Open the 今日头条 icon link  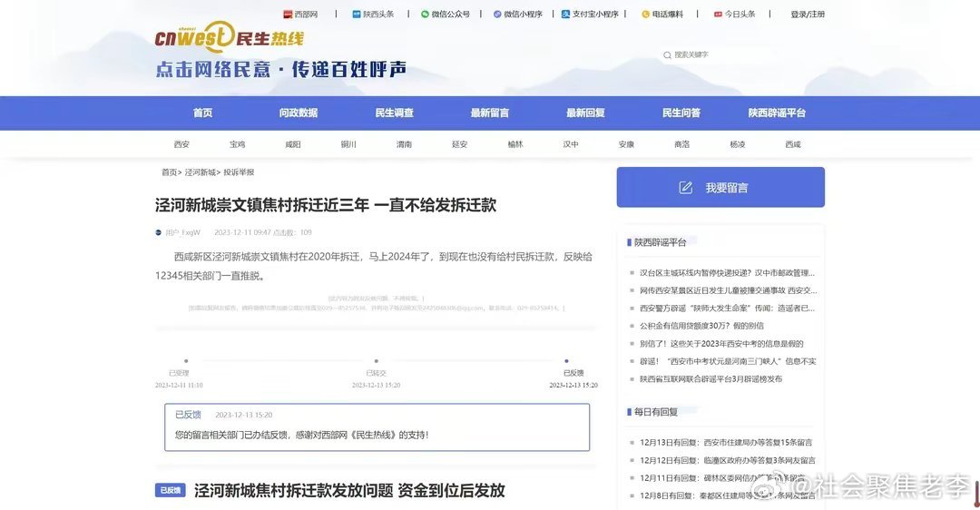click(x=717, y=15)
